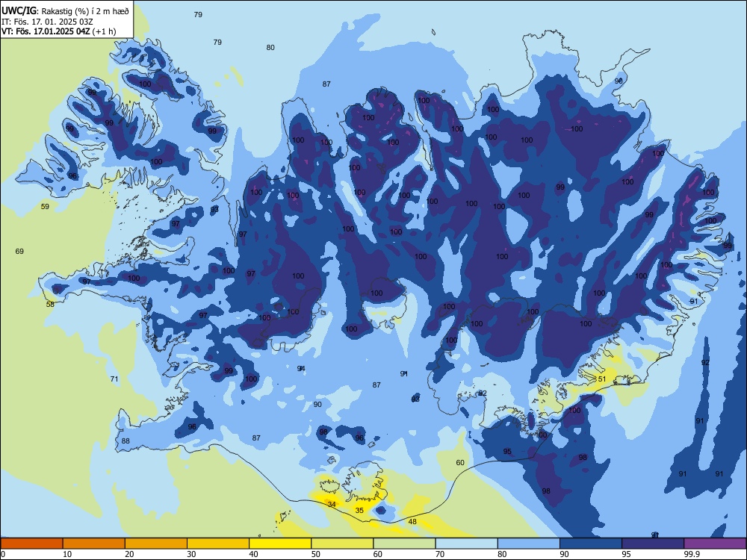Image resolution: width=747 pixels, height=560 pixels.
Task: Click the map value '48' on the yellow patch
Action: 412,521
